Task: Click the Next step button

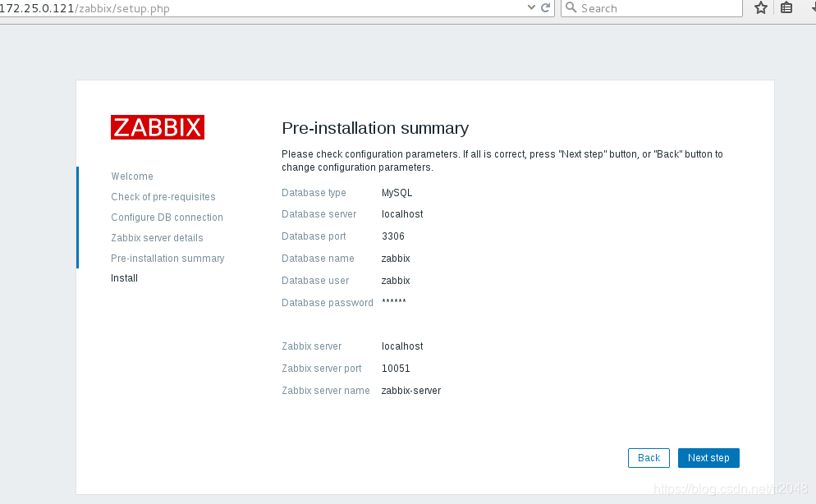Action: pos(708,458)
